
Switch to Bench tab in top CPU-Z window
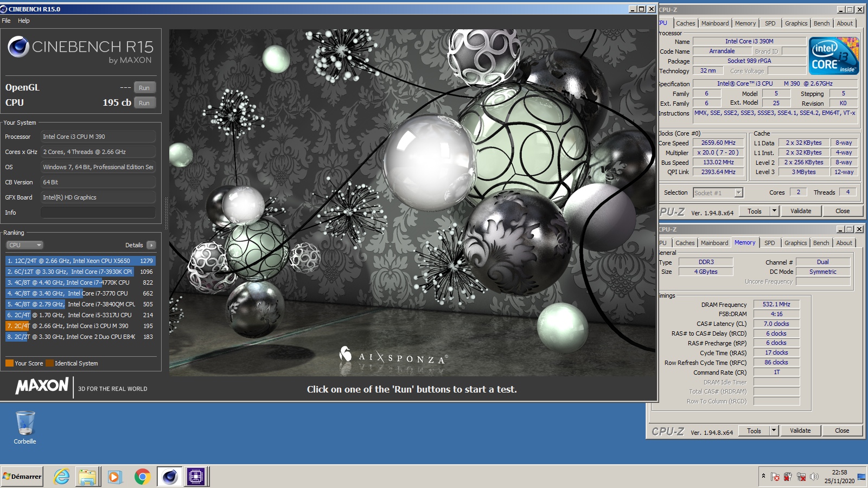[822, 23]
